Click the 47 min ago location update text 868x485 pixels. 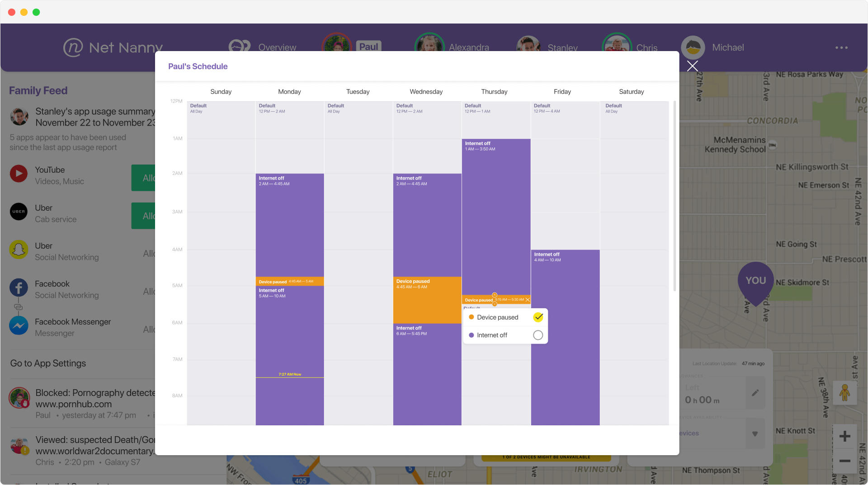(753, 363)
